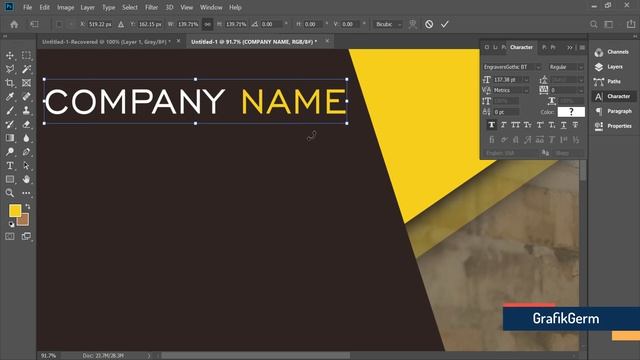This screenshot has width=640, height=360.
Task: Toggle relative positioning triangle for reference point
Action: 121,24
